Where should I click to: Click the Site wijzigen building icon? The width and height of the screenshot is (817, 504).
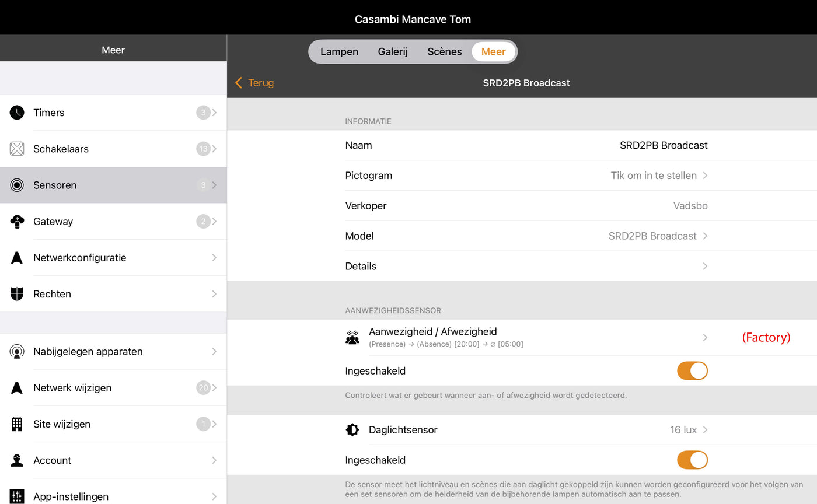pyautogui.click(x=17, y=424)
